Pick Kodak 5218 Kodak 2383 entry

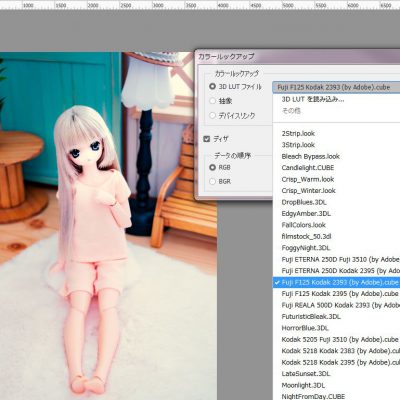pos(341,351)
